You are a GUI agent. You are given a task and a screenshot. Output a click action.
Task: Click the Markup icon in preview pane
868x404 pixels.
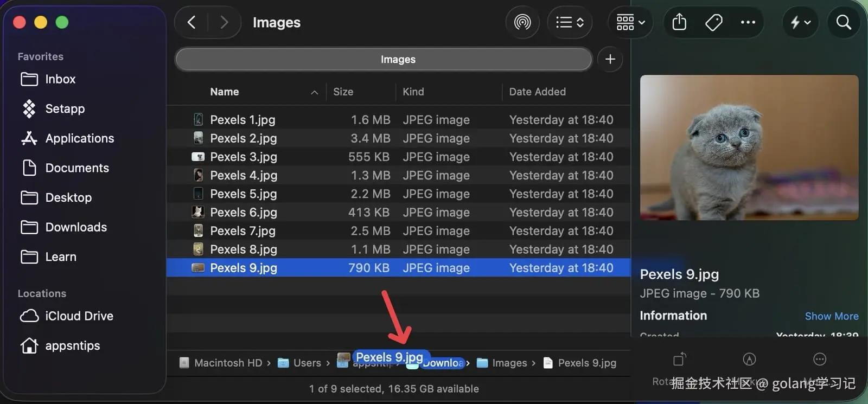coord(749,359)
